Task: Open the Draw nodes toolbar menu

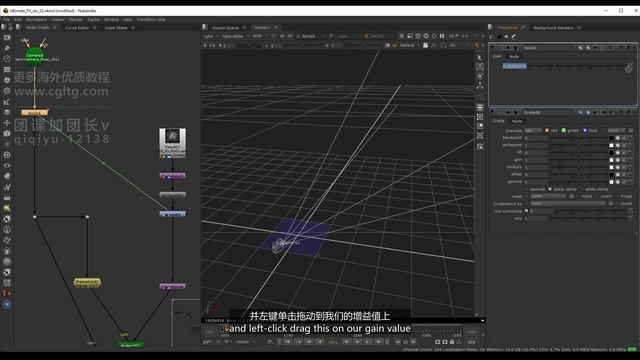Action: tap(7, 48)
